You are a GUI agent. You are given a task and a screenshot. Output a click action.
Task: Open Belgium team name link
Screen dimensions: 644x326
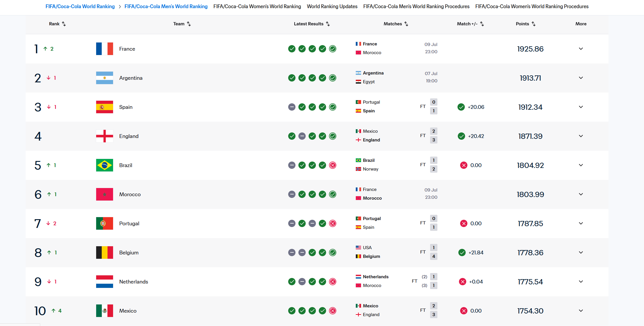click(x=129, y=253)
